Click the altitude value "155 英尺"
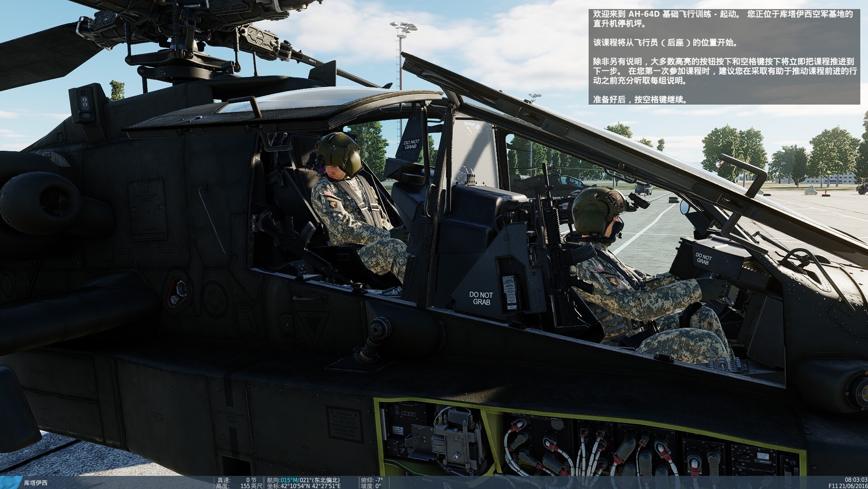The image size is (868, 489). (251, 486)
